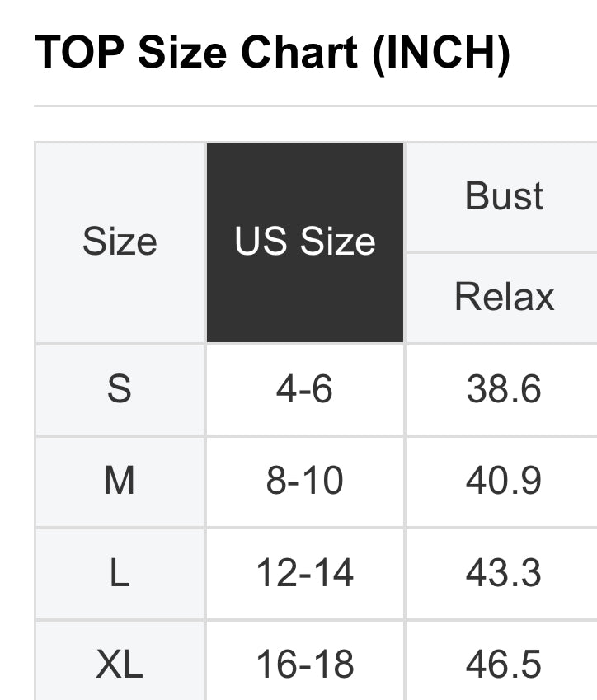Select the 'Size' column header
Screen dimensions: 597x700
coord(120,242)
